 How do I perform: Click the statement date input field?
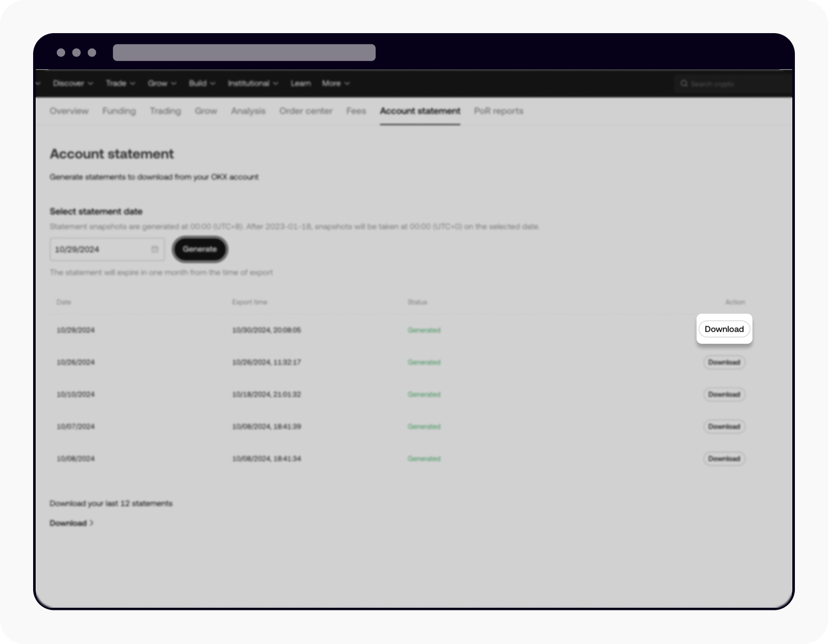click(x=98, y=249)
